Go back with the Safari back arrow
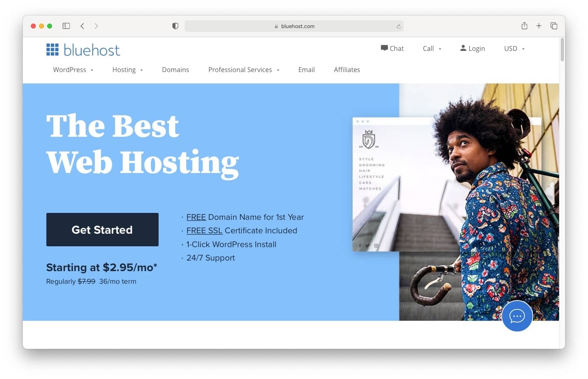 coord(82,26)
